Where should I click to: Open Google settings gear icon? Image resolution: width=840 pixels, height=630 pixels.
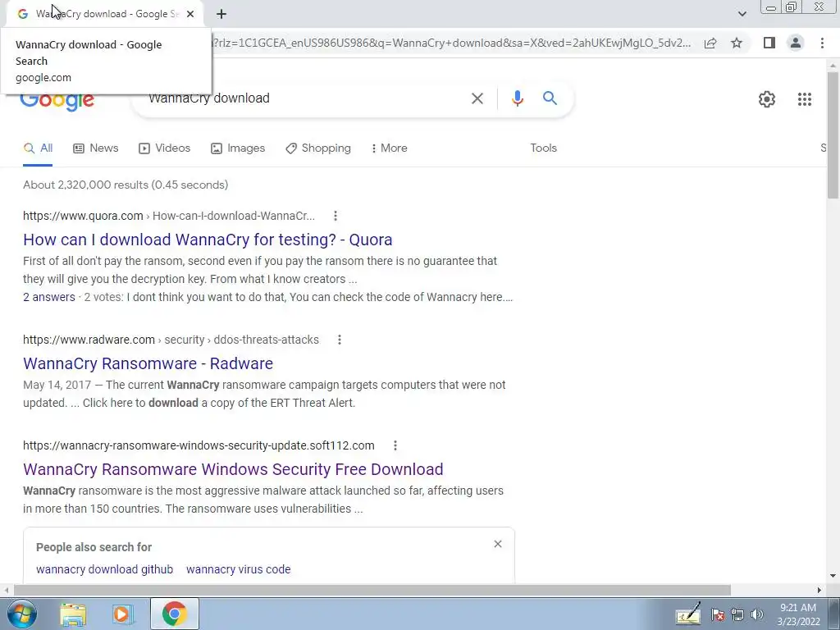pos(767,99)
